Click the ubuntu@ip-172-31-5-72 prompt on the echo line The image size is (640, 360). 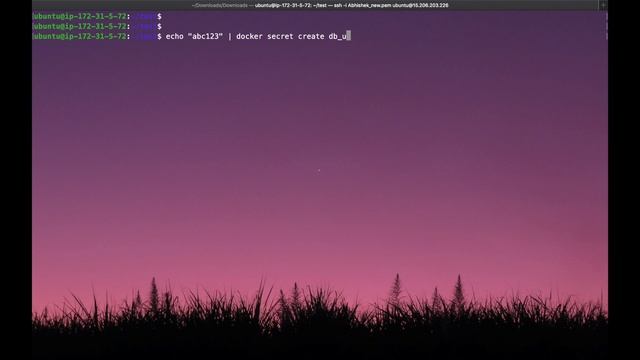tap(81, 36)
